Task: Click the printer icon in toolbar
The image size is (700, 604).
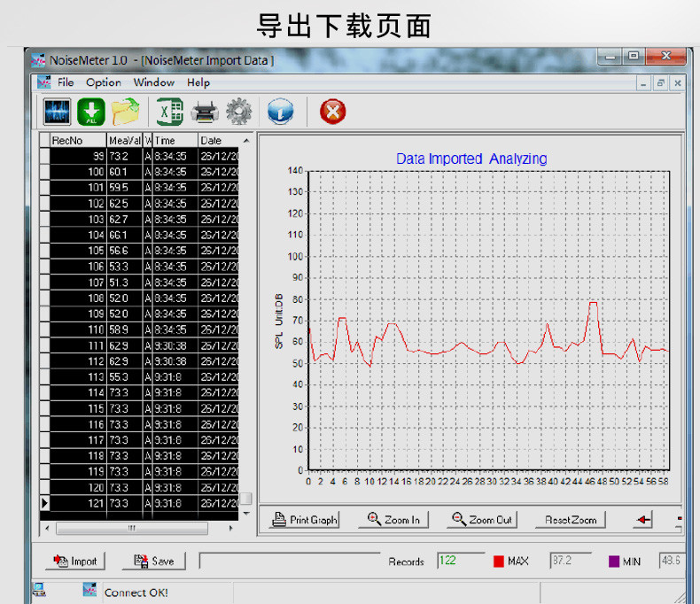Action: pyautogui.click(x=205, y=112)
